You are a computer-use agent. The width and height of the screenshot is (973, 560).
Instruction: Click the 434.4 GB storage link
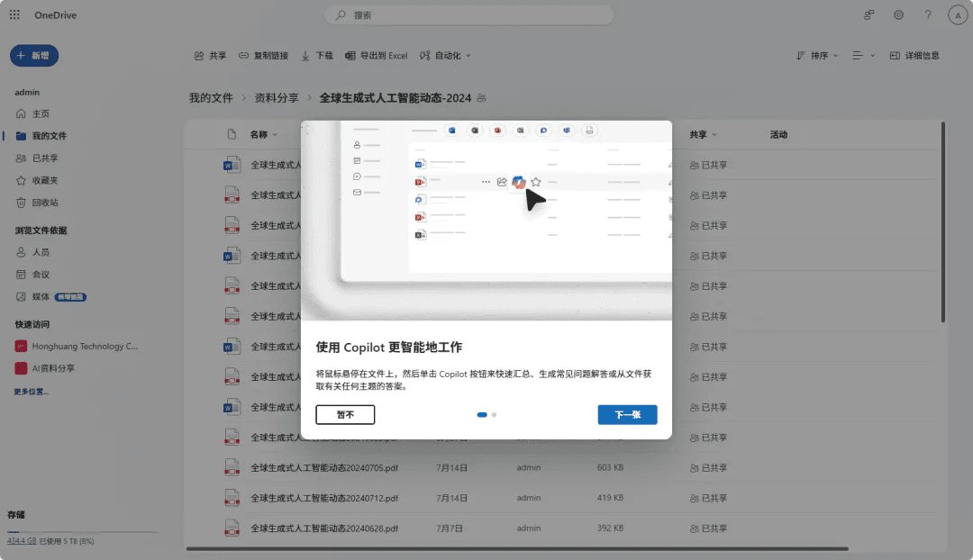coord(22,541)
